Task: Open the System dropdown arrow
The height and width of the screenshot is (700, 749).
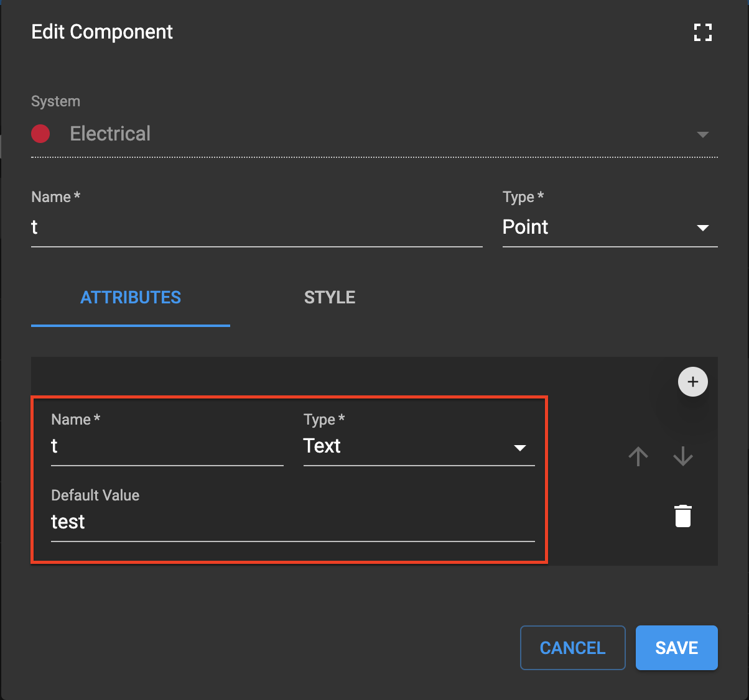Action: point(703,134)
